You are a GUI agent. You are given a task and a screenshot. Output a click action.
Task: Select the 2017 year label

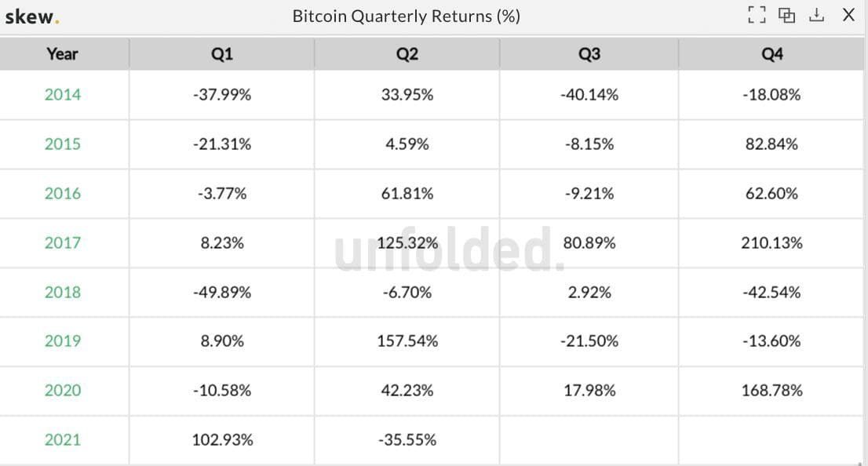[63, 243]
